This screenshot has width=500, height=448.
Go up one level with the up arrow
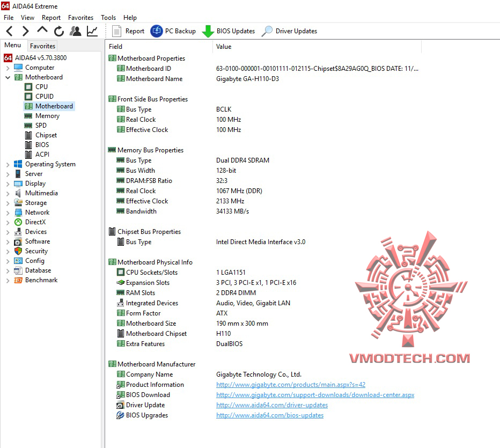(x=42, y=30)
